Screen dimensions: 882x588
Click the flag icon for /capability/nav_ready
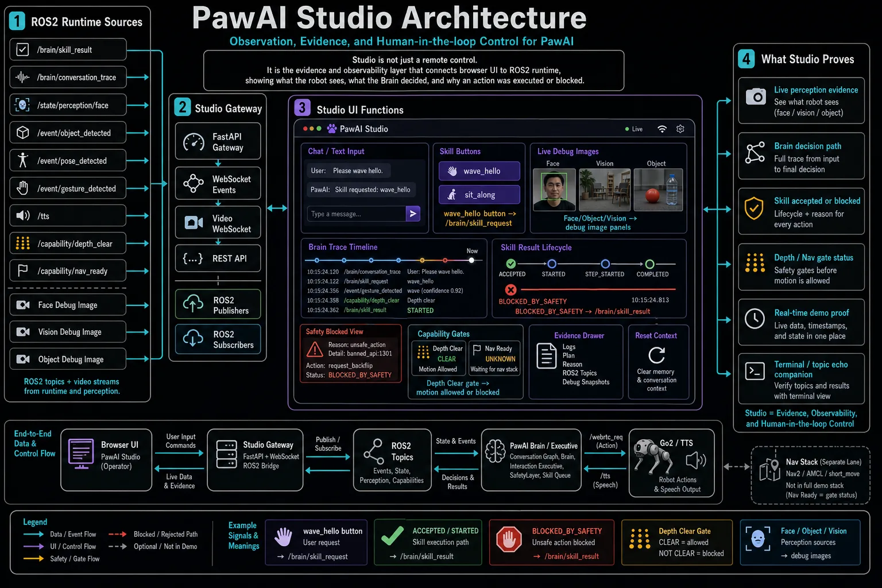point(22,270)
